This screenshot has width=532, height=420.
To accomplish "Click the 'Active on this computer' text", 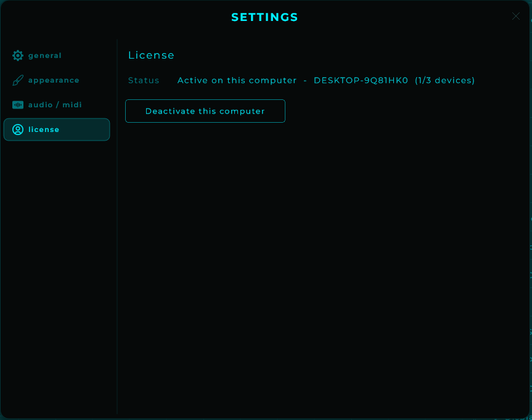I will (237, 80).
